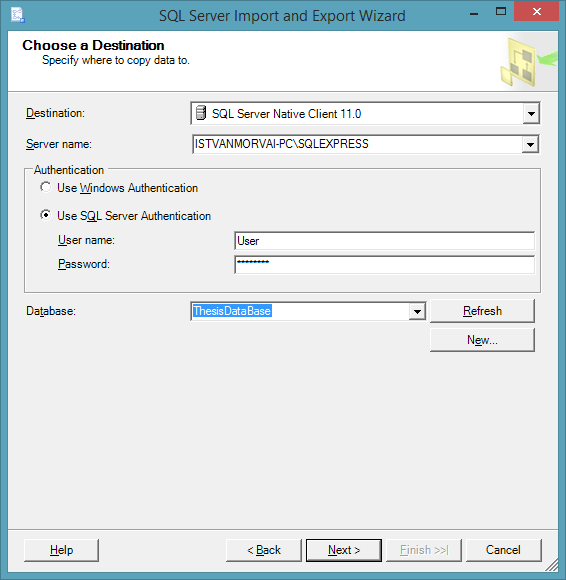Select Use Windows Authentication radio button
Viewport: 566px width, 580px height.
coord(46,187)
